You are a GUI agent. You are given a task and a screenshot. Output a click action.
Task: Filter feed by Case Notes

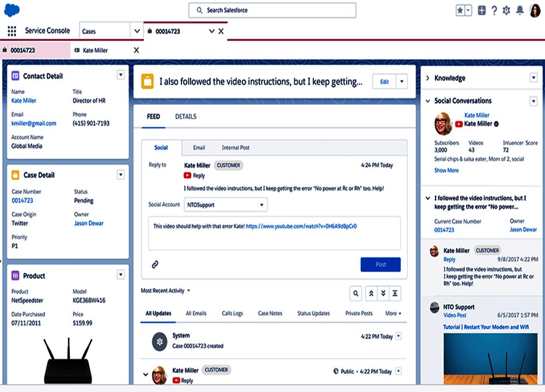pos(270,314)
